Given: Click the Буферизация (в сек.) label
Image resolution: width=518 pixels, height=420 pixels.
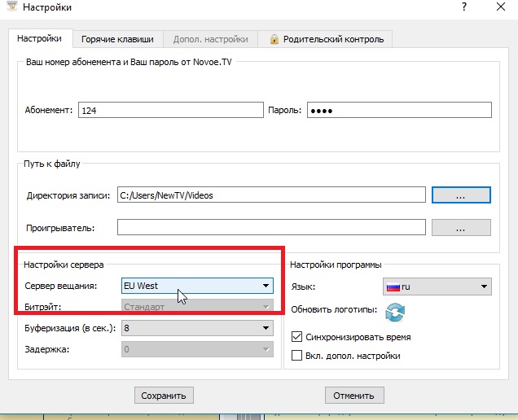Looking at the screenshot, I should click(70, 328).
